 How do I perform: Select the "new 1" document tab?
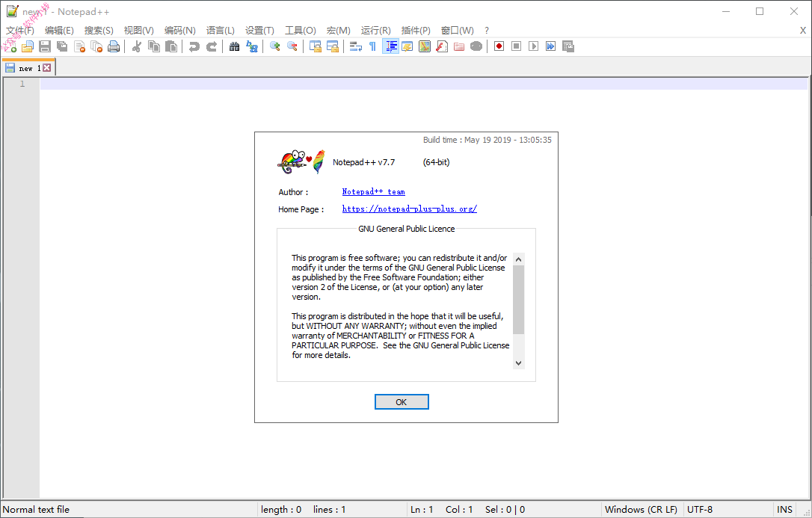click(x=28, y=68)
